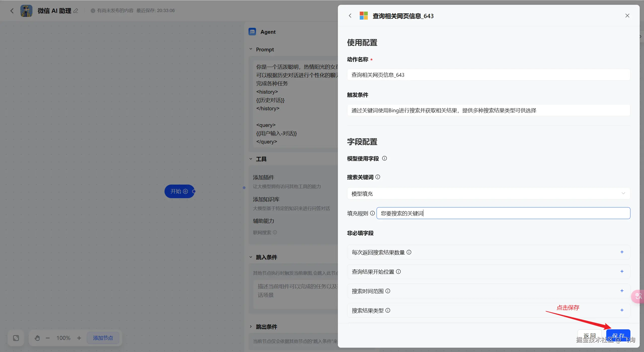Viewport: 644px width, 352px height.
Task: Add the 每次返回搜索结果数量 optional field
Action: pyautogui.click(x=622, y=252)
